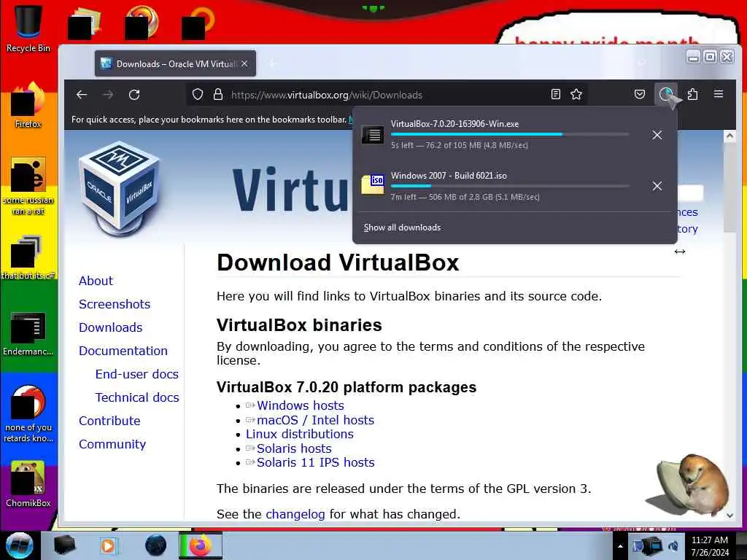
Task: Click the vertical scrollbar thumb
Action: pos(729,187)
